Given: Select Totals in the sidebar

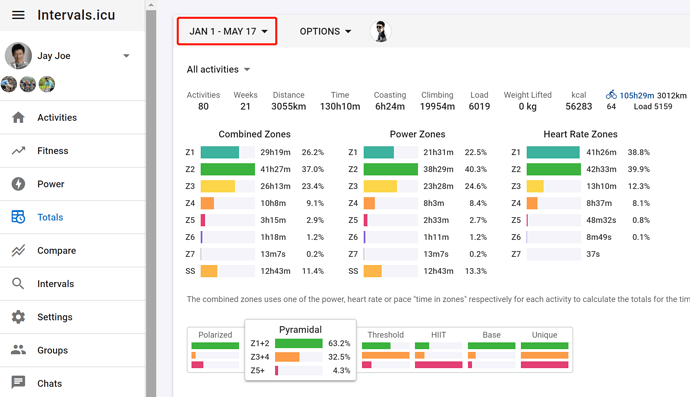Looking at the screenshot, I should click(x=73, y=217).
